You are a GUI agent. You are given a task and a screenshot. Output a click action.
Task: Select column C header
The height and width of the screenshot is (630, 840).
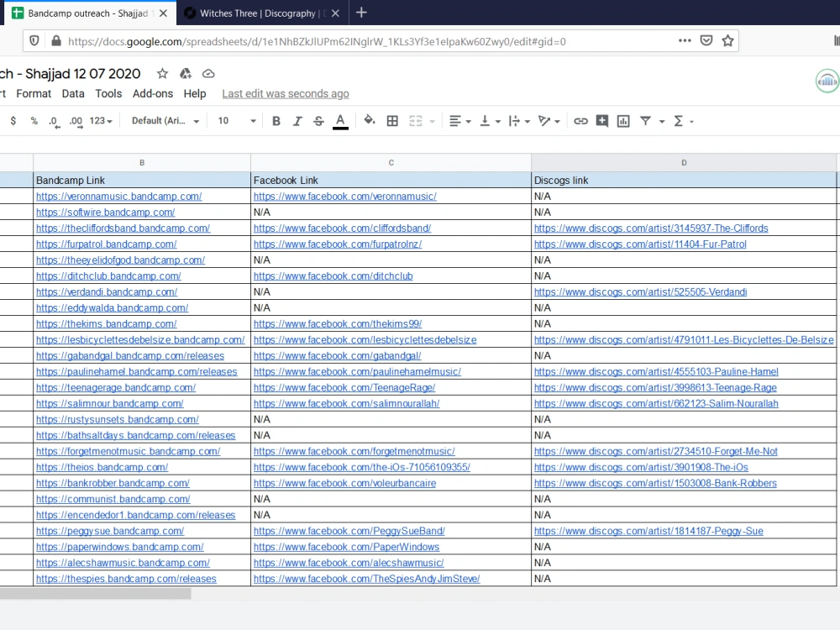click(x=391, y=163)
